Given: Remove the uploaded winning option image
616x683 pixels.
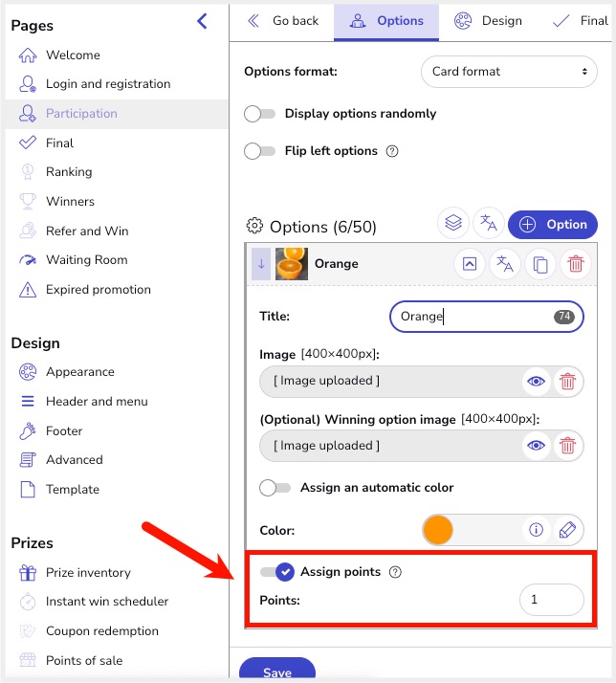Looking at the screenshot, I should tap(567, 446).
